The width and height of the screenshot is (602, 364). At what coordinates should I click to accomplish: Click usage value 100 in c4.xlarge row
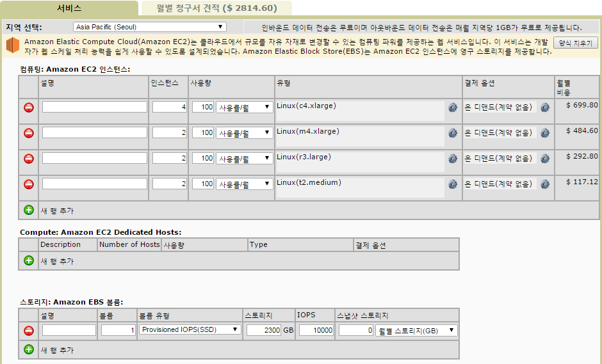point(203,107)
